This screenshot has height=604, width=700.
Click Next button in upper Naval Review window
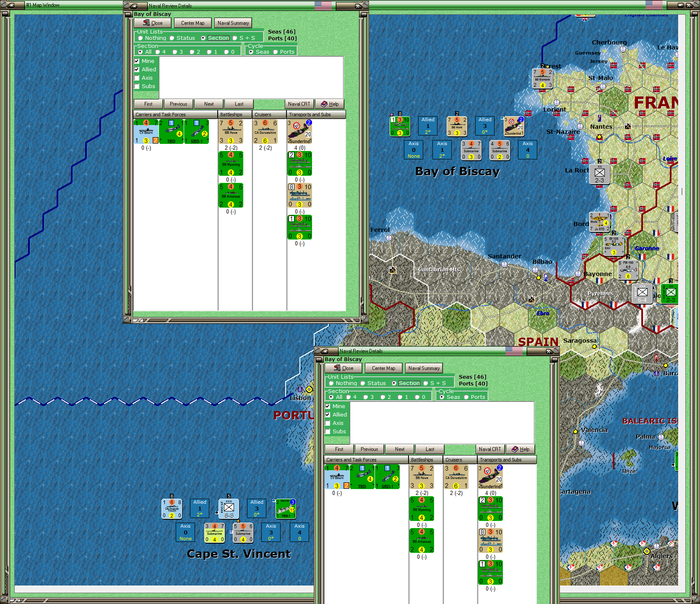pyautogui.click(x=209, y=104)
